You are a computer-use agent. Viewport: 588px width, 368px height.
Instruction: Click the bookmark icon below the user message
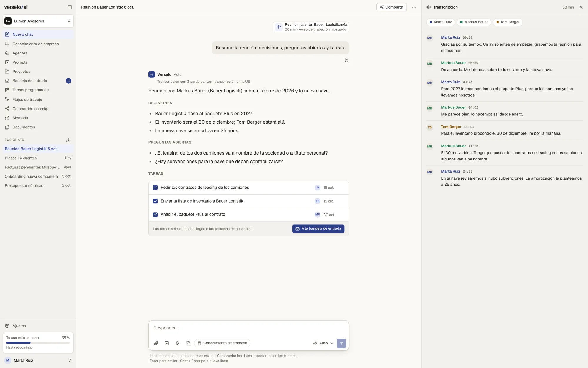pos(347,60)
